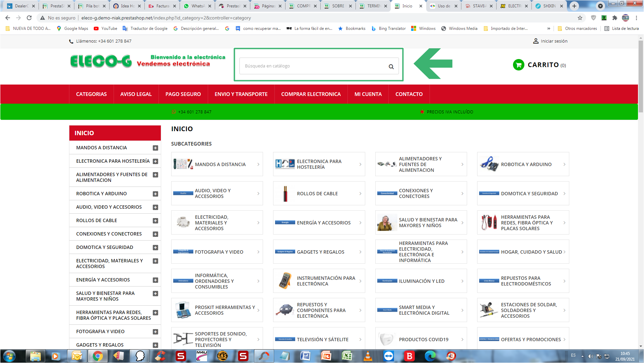This screenshot has width=644, height=363.
Task: Expand ROBOTICA Y ARDUINO sidebar plus
Action: [x=155, y=194]
